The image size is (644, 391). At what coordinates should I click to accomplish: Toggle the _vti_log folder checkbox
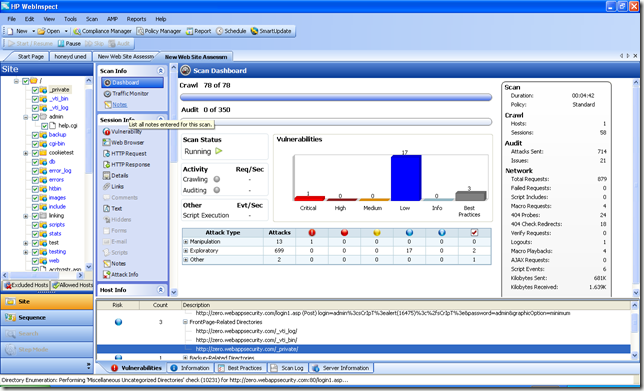click(x=35, y=108)
